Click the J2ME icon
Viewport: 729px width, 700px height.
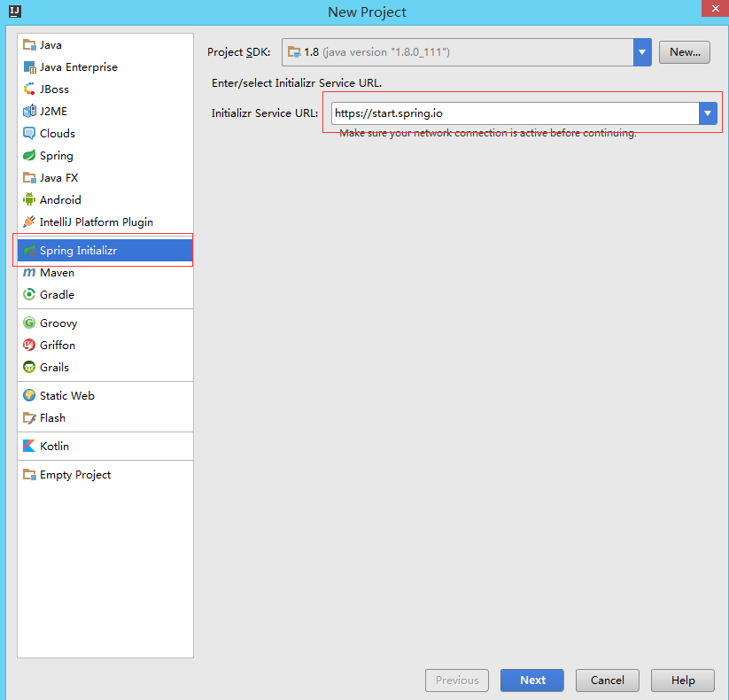coord(29,112)
